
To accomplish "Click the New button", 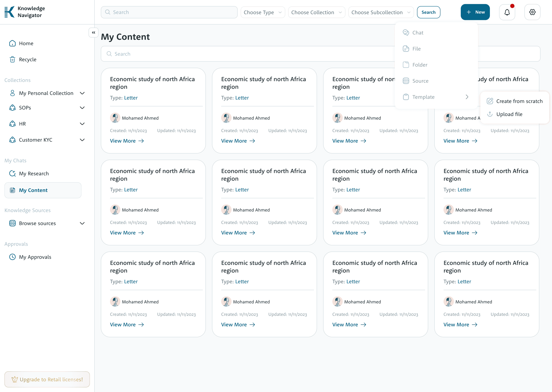I will tap(475, 12).
